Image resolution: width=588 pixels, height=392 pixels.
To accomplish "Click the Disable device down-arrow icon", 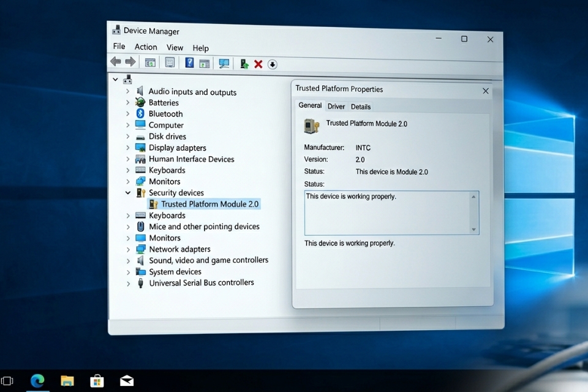I will coord(272,64).
